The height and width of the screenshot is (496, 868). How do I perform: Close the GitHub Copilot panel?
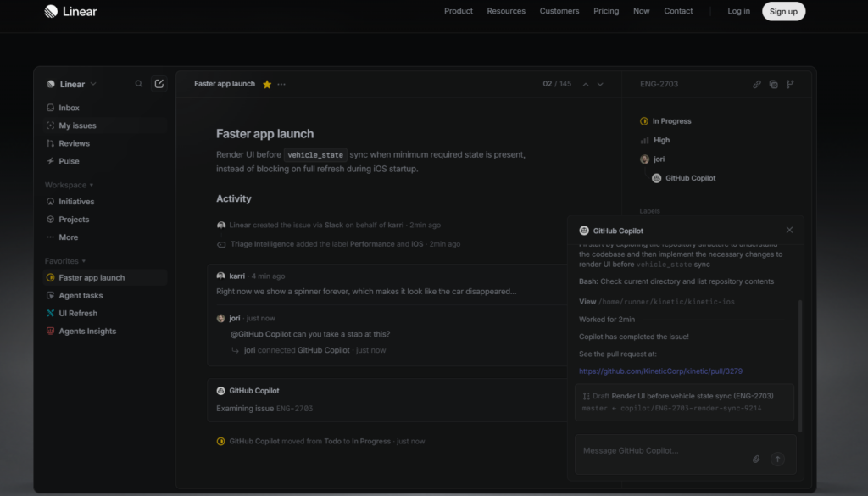pos(789,230)
